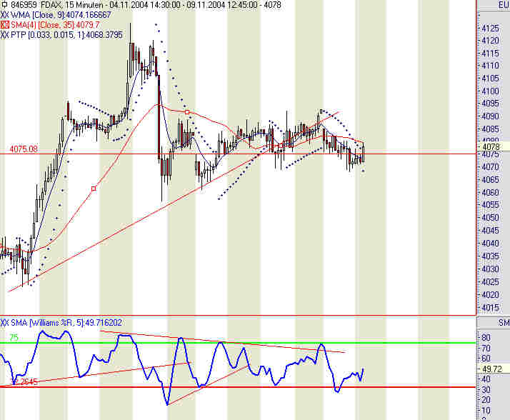
Task: Select the WMA indicator icon
Action: click(4, 15)
